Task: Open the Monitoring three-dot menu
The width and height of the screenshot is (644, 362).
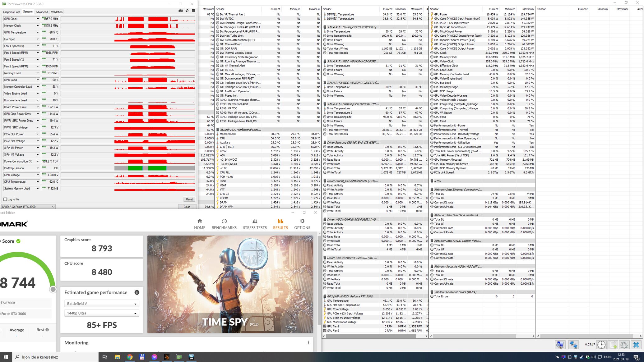Action: click(x=308, y=342)
